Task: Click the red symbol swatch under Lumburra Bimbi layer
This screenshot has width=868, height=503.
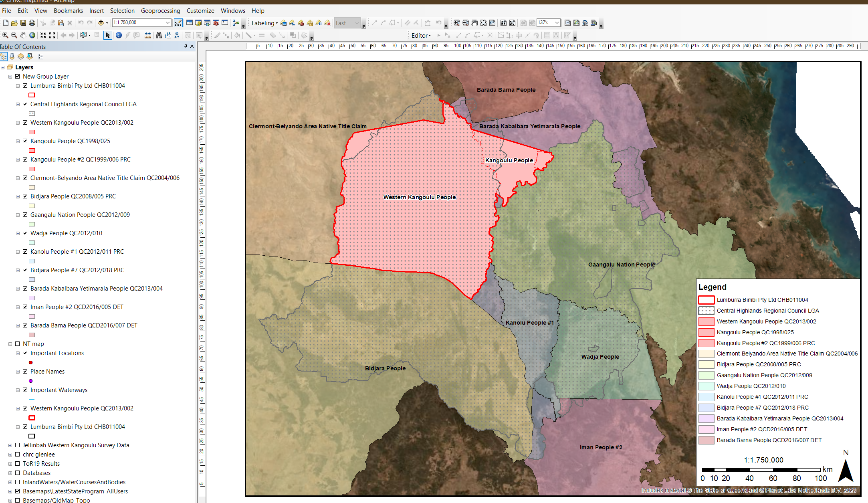Action: point(32,95)
